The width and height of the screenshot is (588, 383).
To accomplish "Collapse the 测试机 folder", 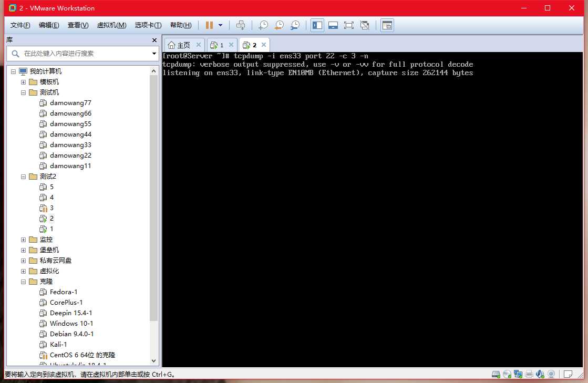I will [x=23, y=92].
